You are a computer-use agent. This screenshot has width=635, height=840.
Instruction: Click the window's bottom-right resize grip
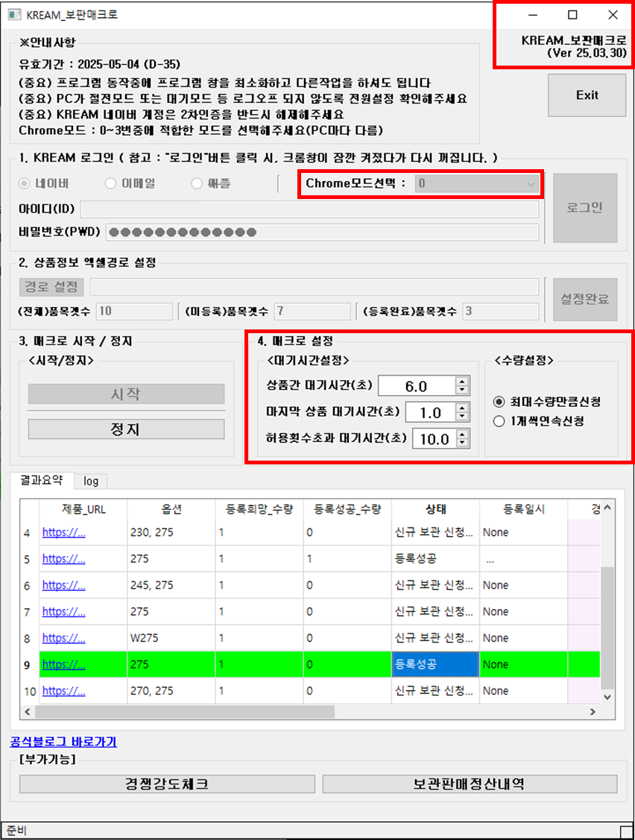click(x=626, y=832)
